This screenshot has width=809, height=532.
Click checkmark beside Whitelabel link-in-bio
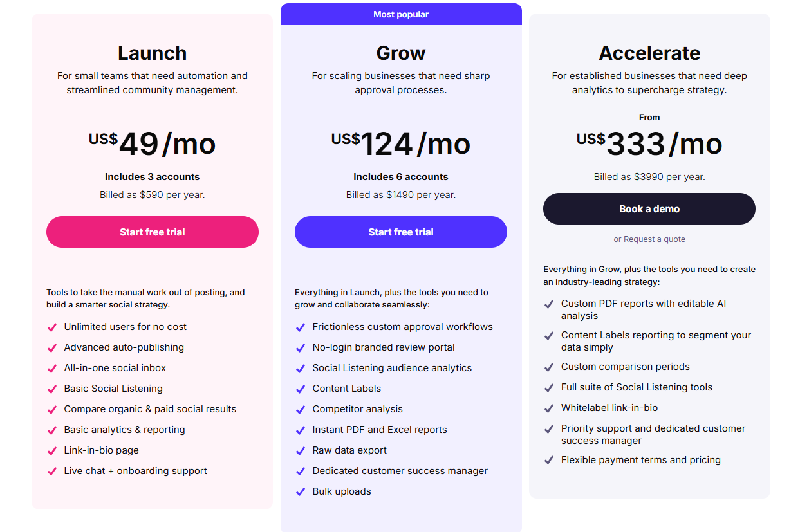coord(549,408)
